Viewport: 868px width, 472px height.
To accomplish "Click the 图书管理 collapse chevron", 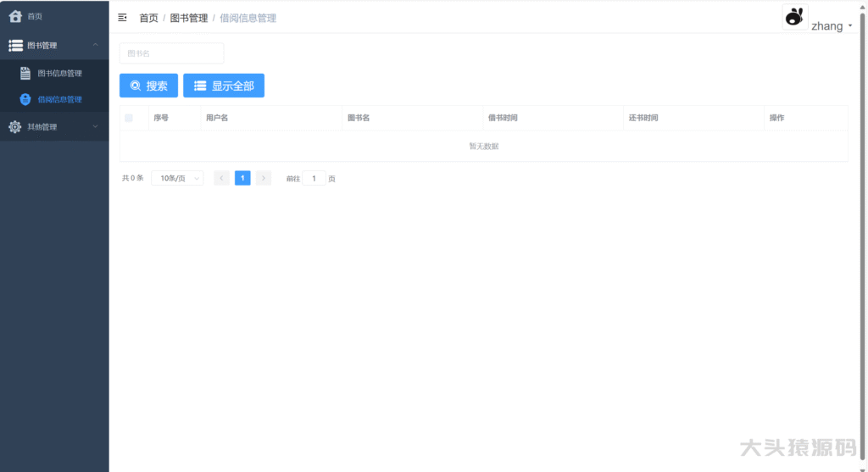I will tap(95, 45).
